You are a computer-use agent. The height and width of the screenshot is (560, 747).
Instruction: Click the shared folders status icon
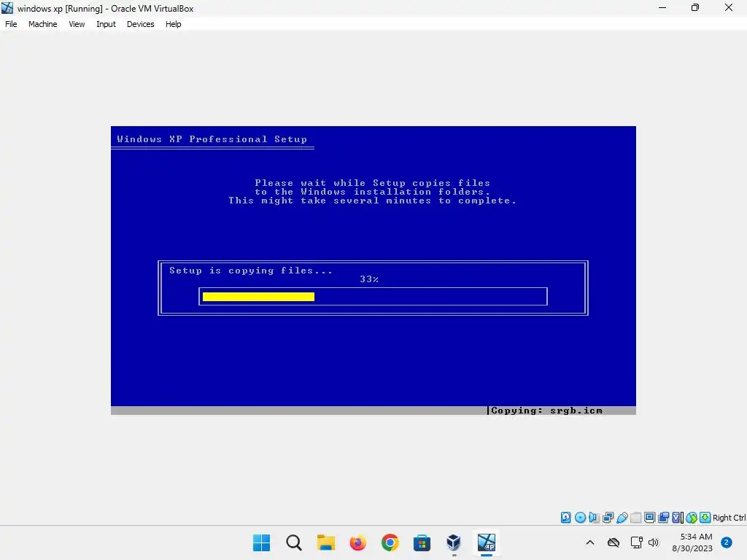(635, 518)
